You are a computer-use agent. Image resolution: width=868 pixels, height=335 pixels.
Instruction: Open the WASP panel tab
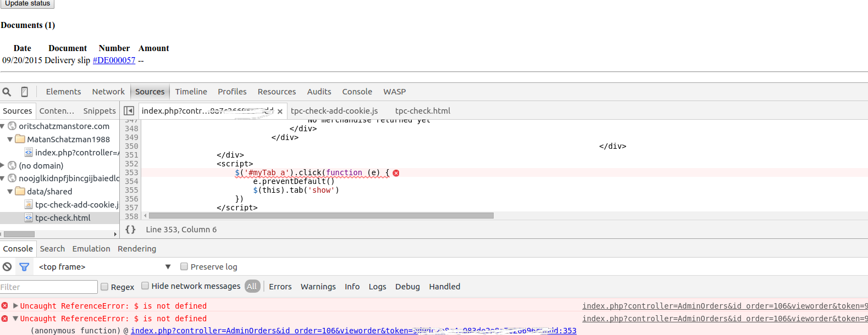click(395, 92)
